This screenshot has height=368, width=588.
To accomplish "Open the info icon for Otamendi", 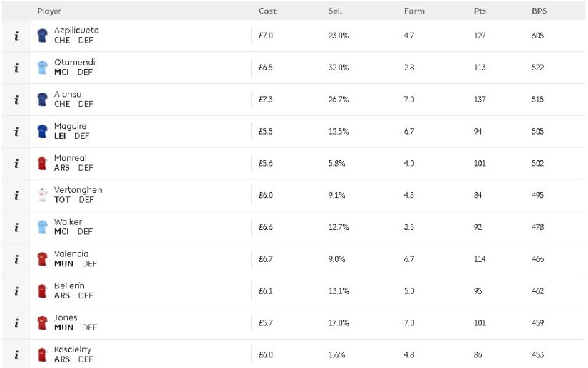I will pos(16,68).
